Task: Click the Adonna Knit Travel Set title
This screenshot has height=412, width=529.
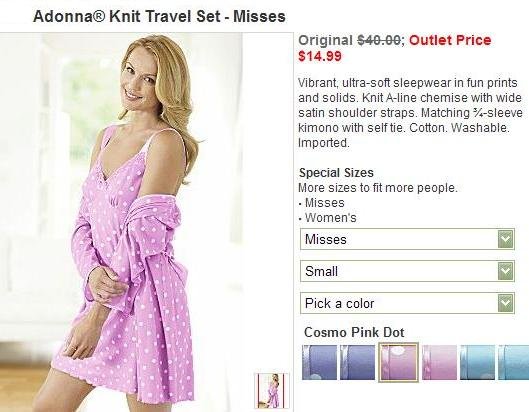Action: pos(159,16)
